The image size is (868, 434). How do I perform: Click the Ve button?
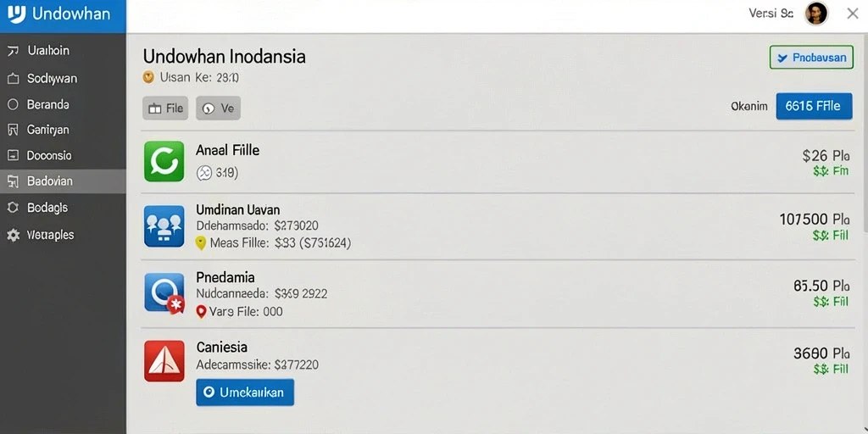(x=218, y=108)
